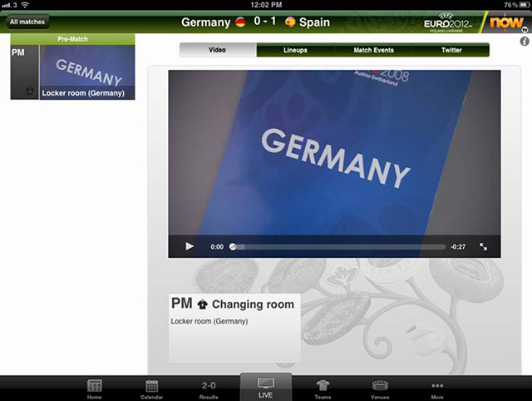532x401 pixels.
Task: Play the Germany locker room video
Action: pyautogui.click(x=190, y=246)
